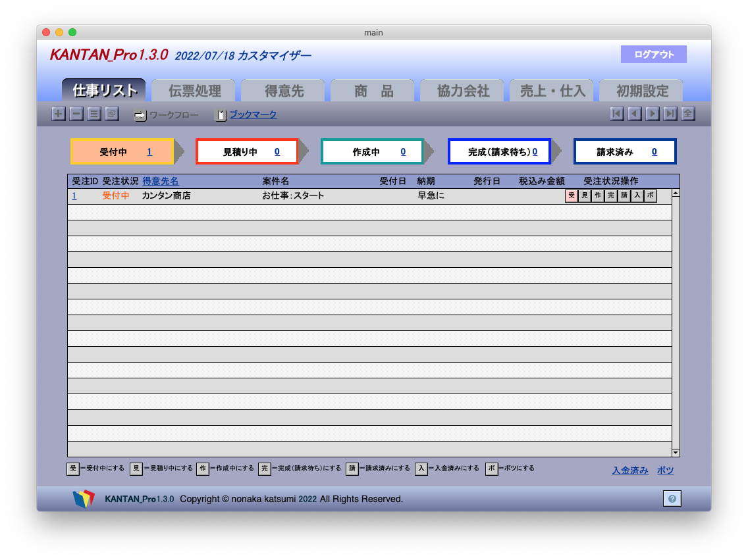Switch to list view icon in toolbar
748x560 pixels.
pyautogui.click(x=94, y=114)
